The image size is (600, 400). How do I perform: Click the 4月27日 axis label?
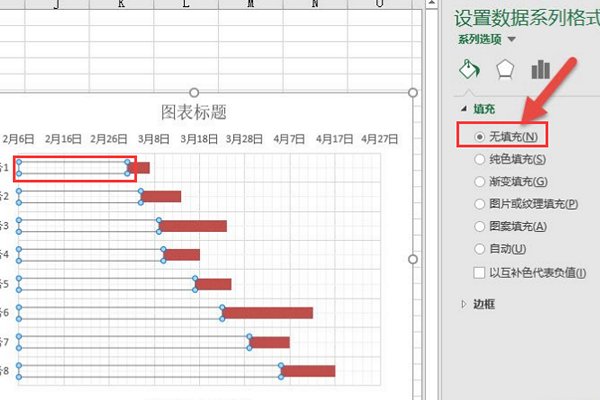pyautogui.click(x=380, y=139)
